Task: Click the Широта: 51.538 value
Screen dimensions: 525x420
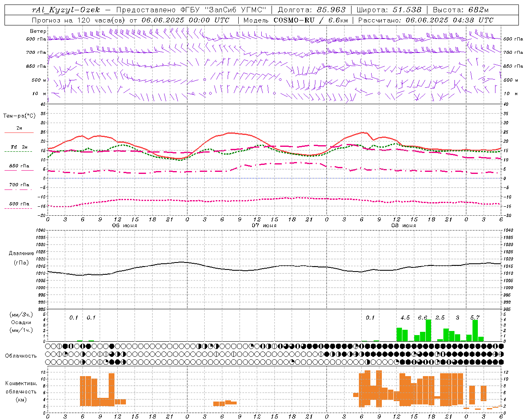Action: pos(389,10)
